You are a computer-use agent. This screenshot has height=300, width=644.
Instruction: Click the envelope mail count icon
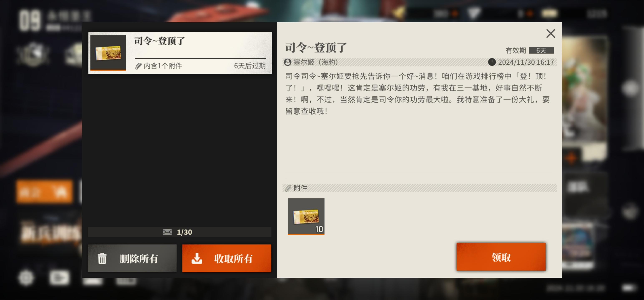tap(167, 232)
